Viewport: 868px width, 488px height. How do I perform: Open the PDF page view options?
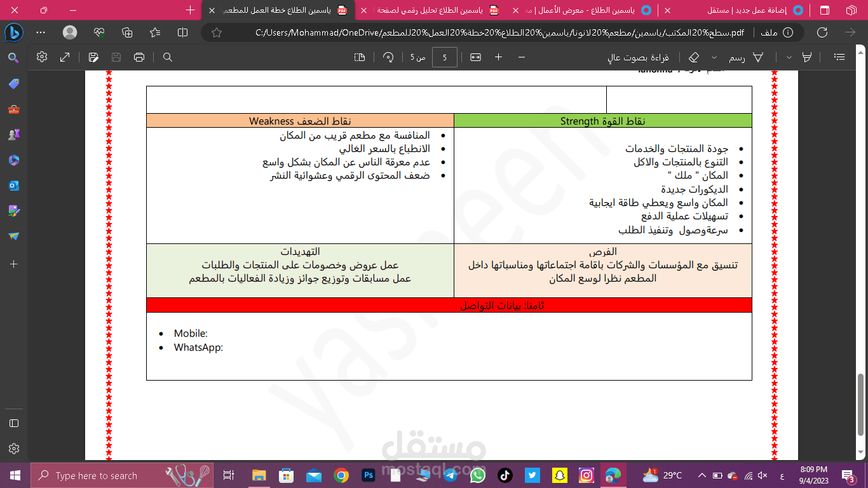coord(360,57)
